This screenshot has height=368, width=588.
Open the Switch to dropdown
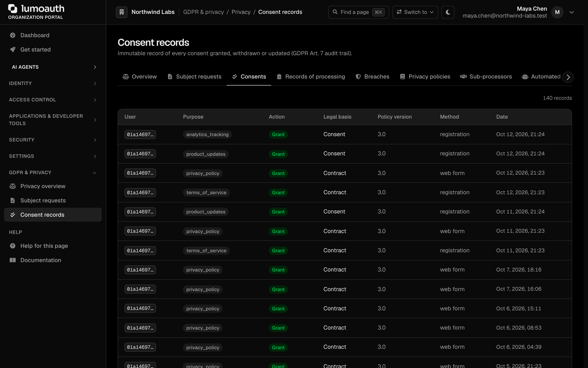[x=415, y=12]
